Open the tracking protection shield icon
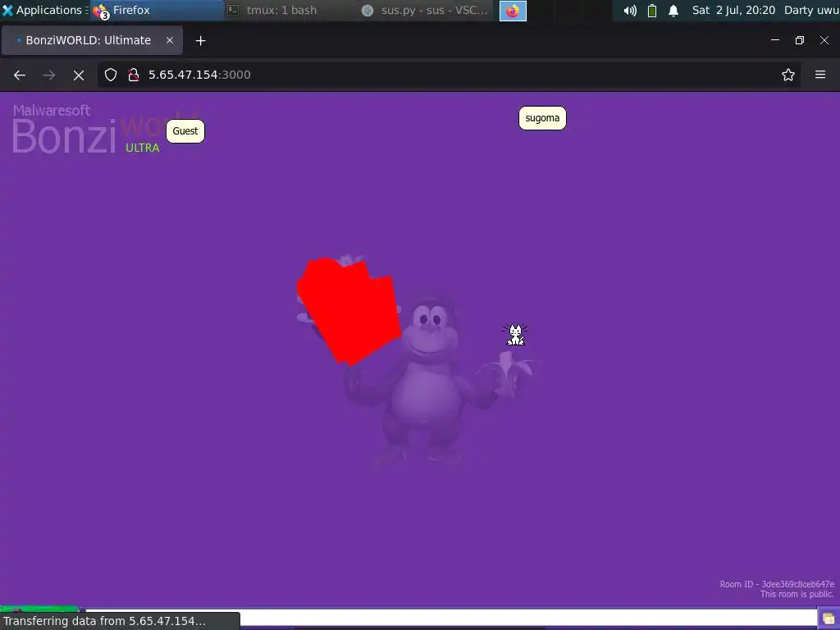Viewport: 840px width, 630px height. 111,75
